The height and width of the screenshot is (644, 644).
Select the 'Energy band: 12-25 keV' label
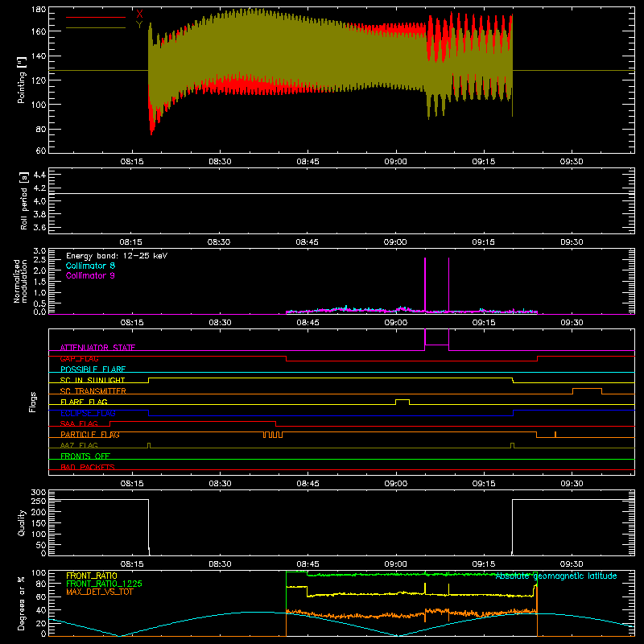point(117,256)
